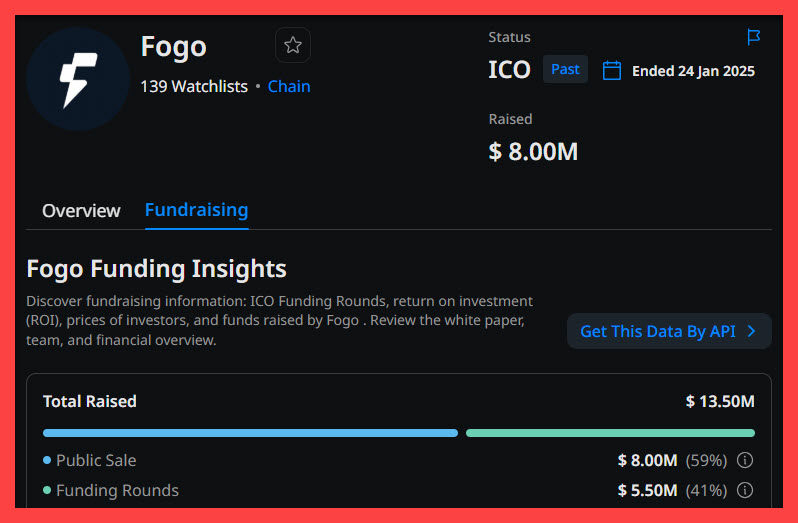Click the ICO status text
798x523 pixels.
(509, 70)
